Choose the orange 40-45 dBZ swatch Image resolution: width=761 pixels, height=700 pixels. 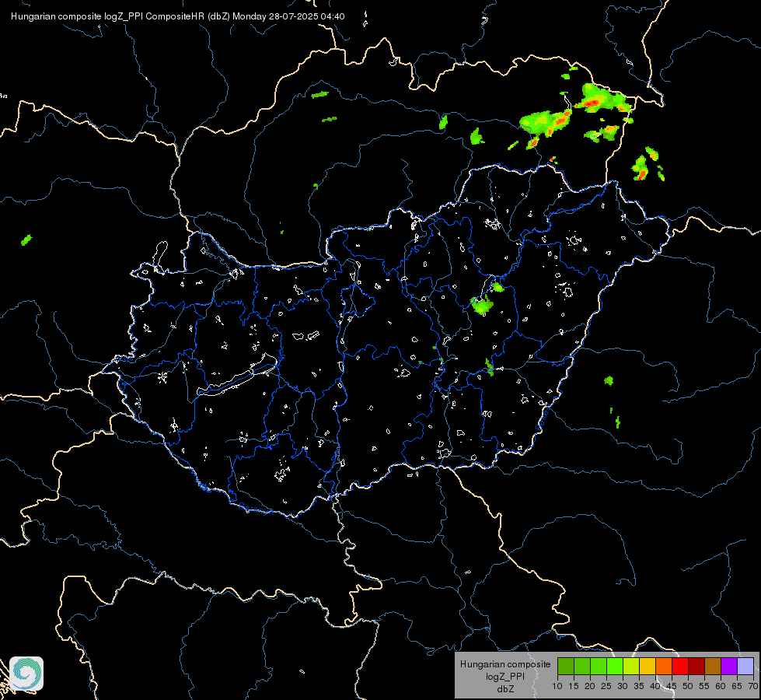point(664,666)
